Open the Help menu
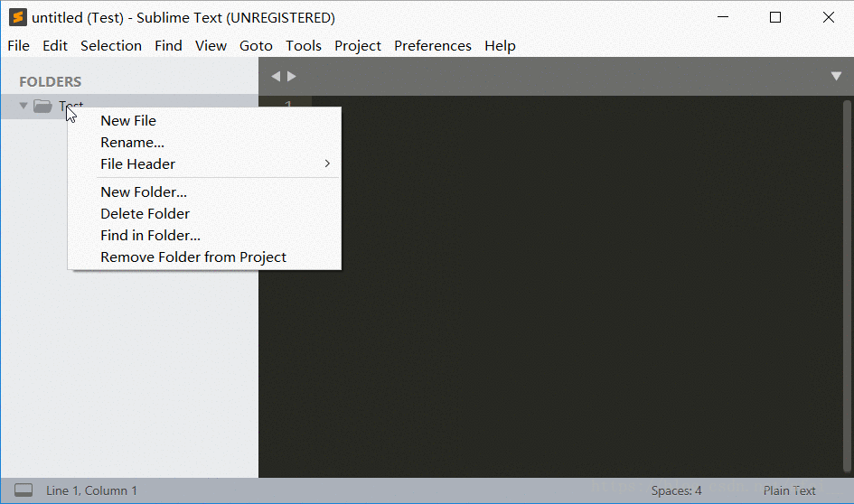This screenshot has width=854, height=504. (500, 46)
